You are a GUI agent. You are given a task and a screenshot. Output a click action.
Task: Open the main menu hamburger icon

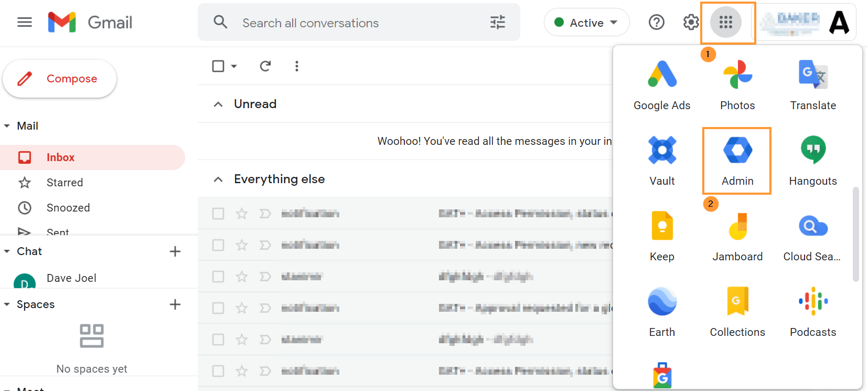pyautogui.click(x=25, y=22)
